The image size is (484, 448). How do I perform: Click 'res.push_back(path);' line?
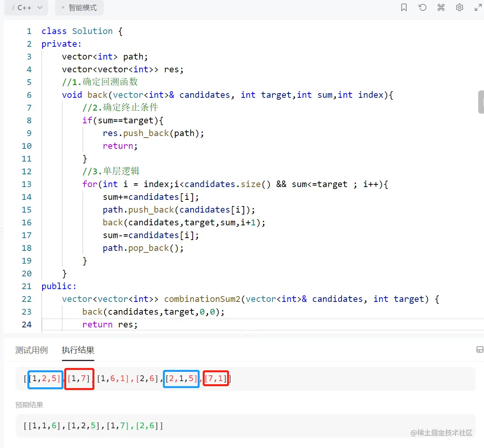point(153,133)
